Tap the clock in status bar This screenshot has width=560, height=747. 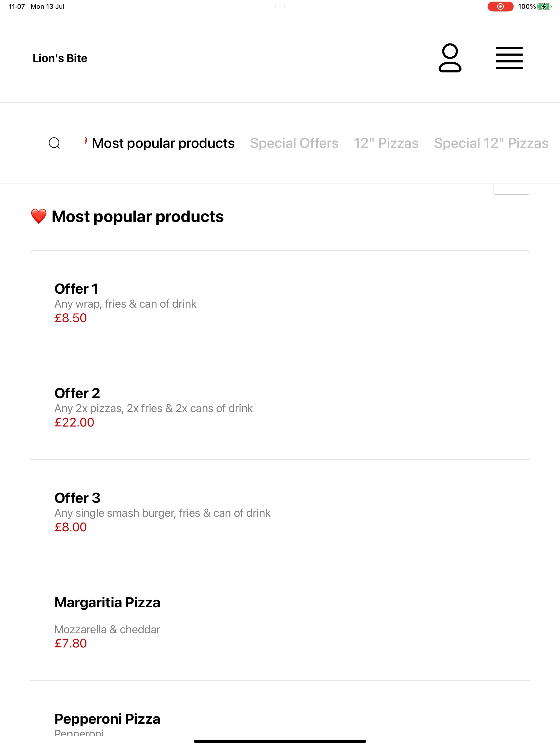17,6
